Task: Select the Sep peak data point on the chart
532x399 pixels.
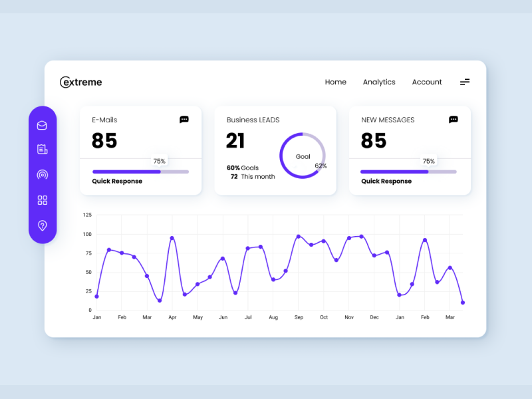Action: pyautogui.click(x=299, y=237)
